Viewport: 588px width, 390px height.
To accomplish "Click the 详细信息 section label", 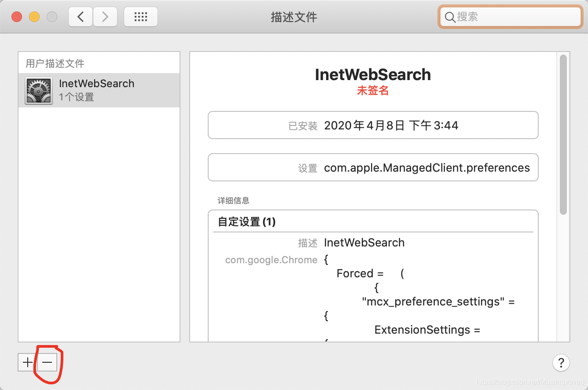I will pos(234,200).
